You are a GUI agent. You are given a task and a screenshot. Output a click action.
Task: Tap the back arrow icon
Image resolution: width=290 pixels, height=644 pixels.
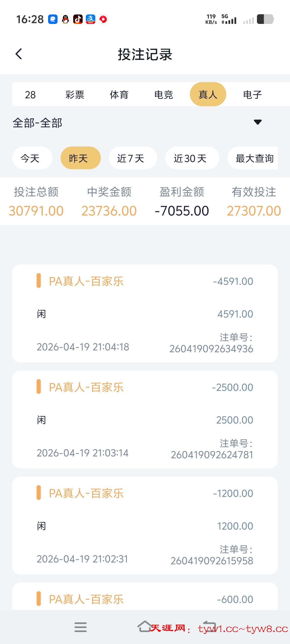(19, 54)
